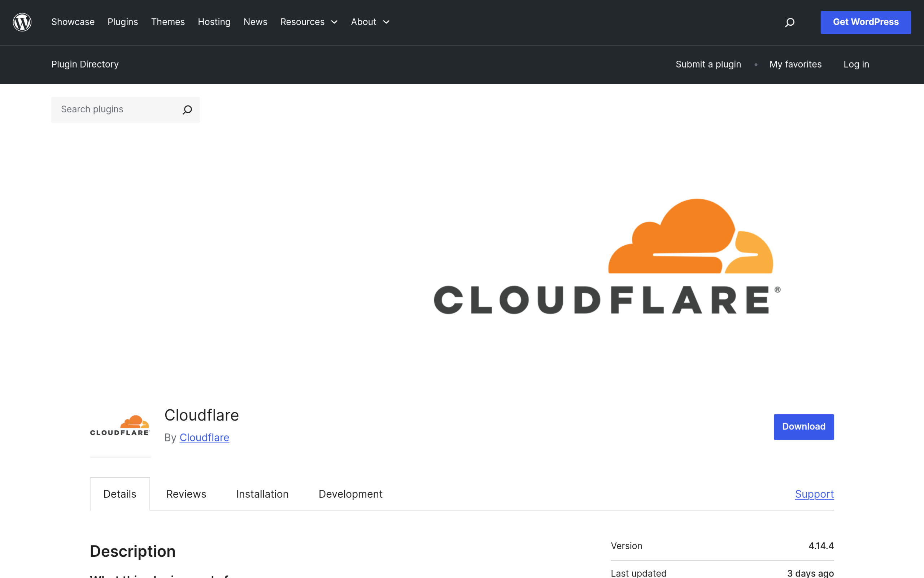Click the Version label

coord(626,546)
